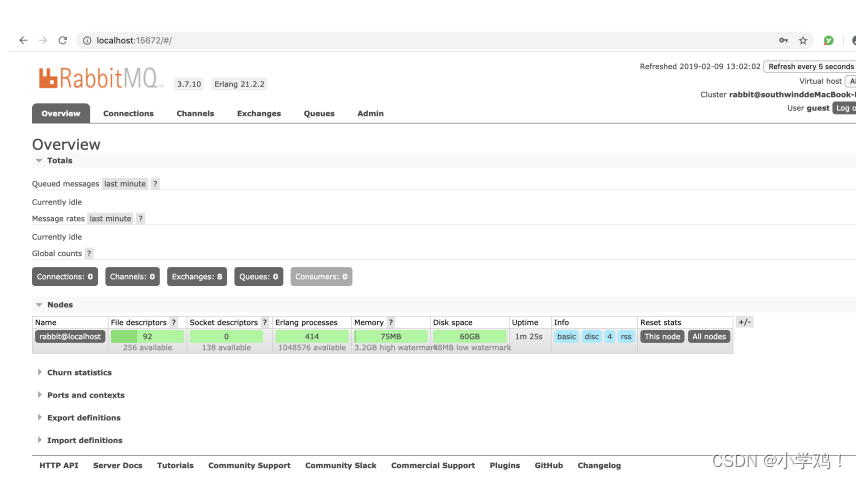Open saved passwords key icon
This screenshot has width=856, height=479.
click(783, 40)
